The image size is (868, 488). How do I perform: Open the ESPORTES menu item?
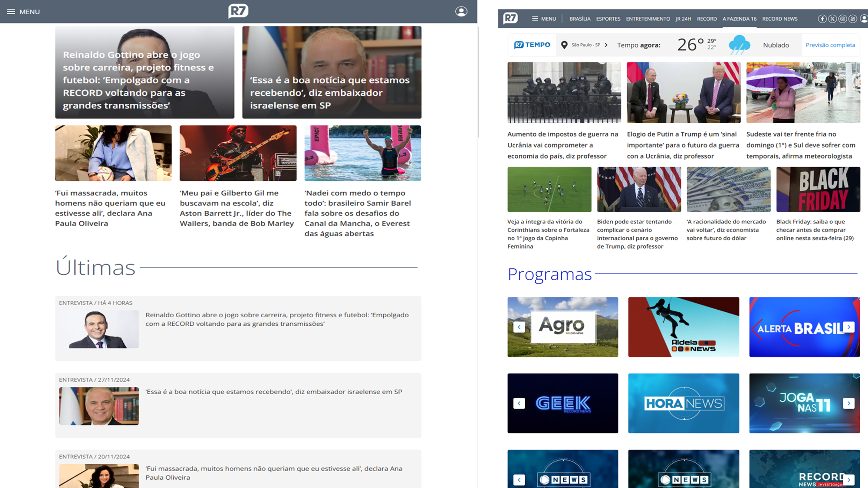point(608,19)
